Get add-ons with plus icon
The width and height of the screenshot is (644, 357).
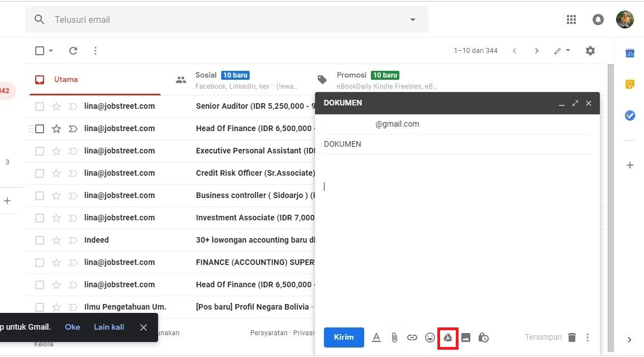pos(629,165)
